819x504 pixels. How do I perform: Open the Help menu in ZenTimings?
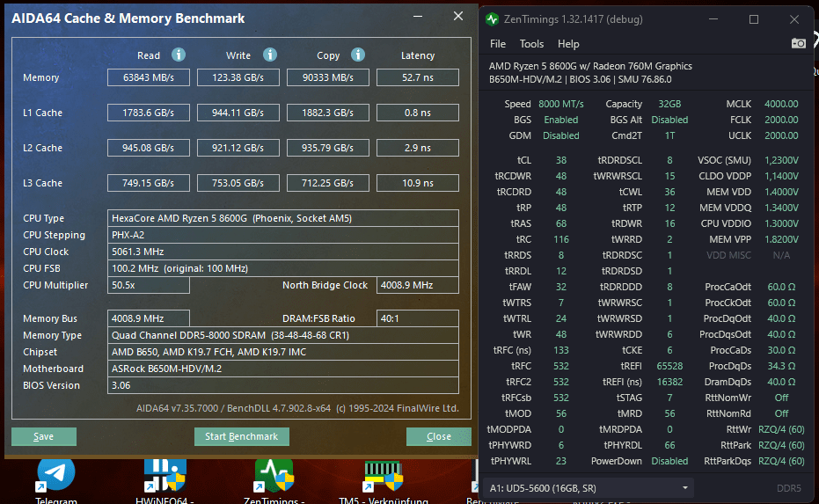(568, 44)
